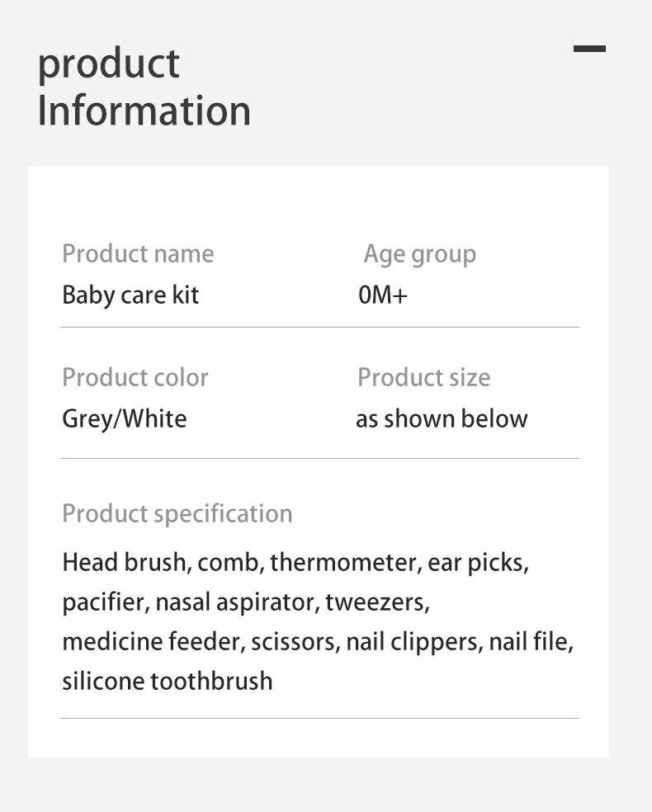
Task: Select the "0M+" age value
Action: (x=383, y=295)
